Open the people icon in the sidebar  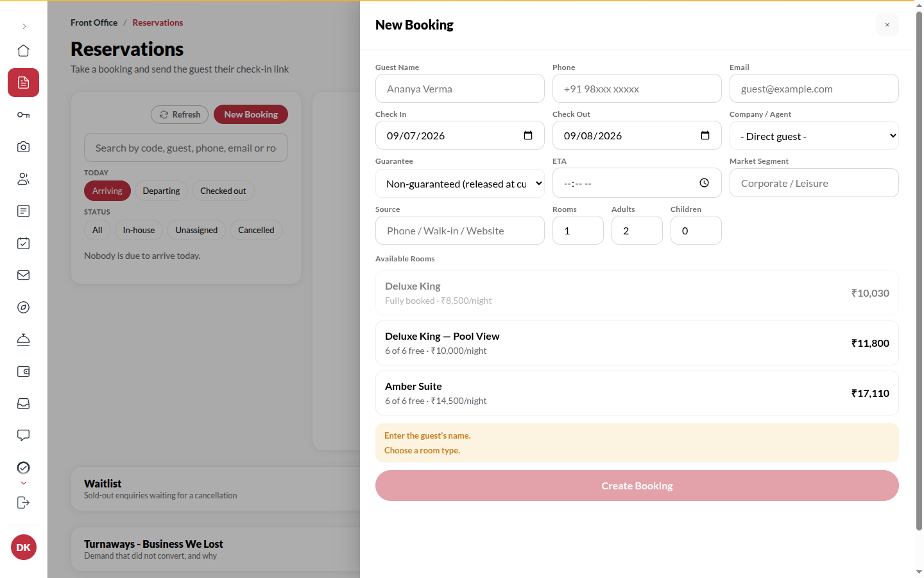24,179
